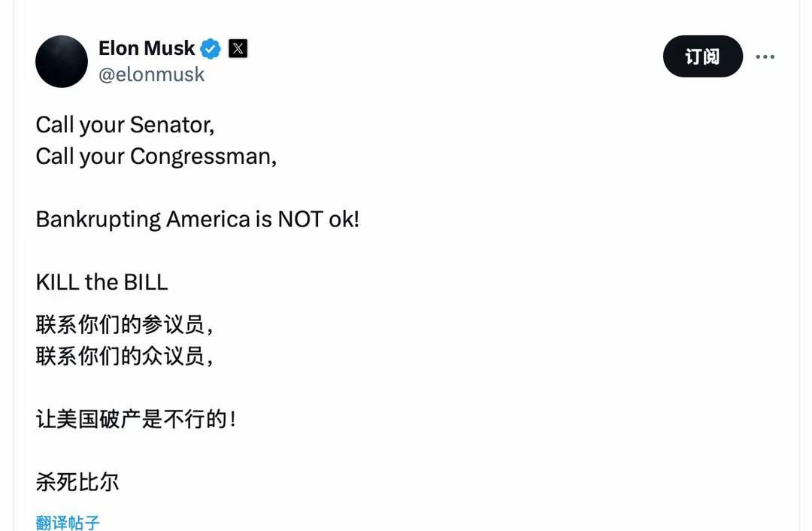Open the three-dot more options menu

(x=765, y=57)
